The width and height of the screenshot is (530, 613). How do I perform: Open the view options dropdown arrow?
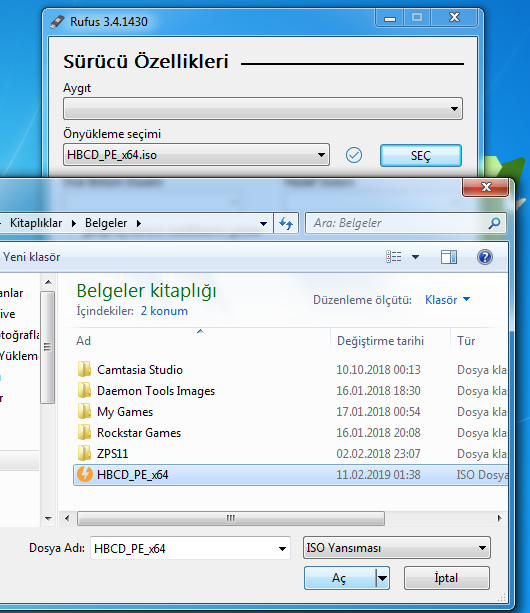(415, 257)
